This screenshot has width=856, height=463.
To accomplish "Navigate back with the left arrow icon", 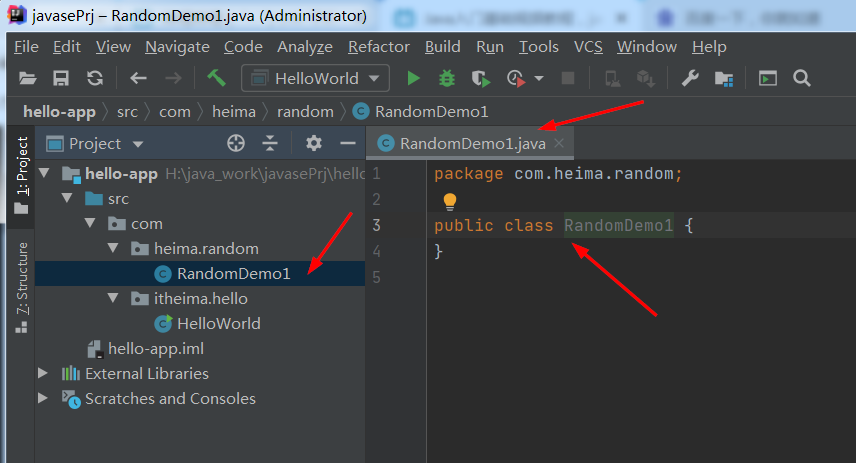I will (138, 78).
